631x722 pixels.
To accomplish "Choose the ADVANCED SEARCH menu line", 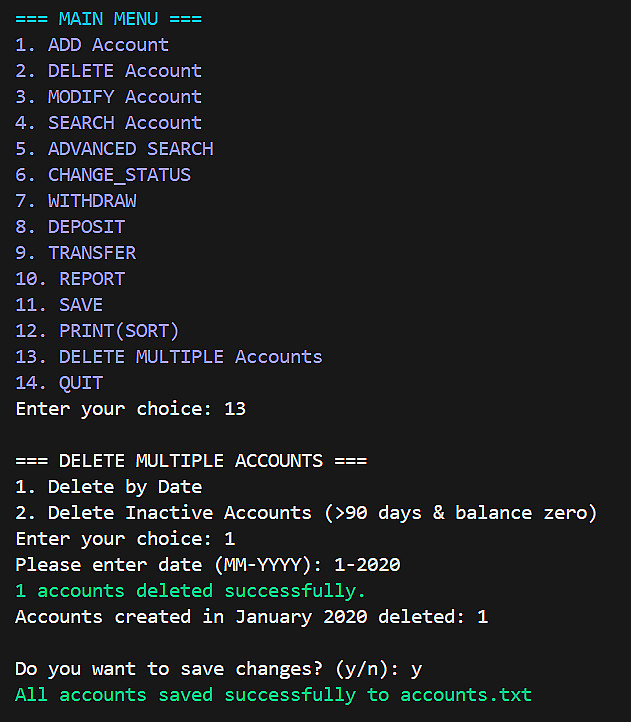I will (114, 149).
